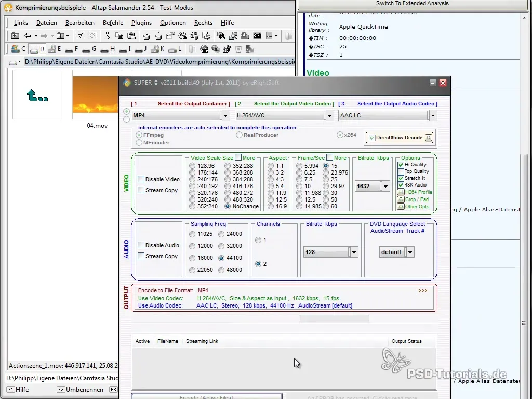
Task: Check video Stream Copy
Action: click(141, 190)
